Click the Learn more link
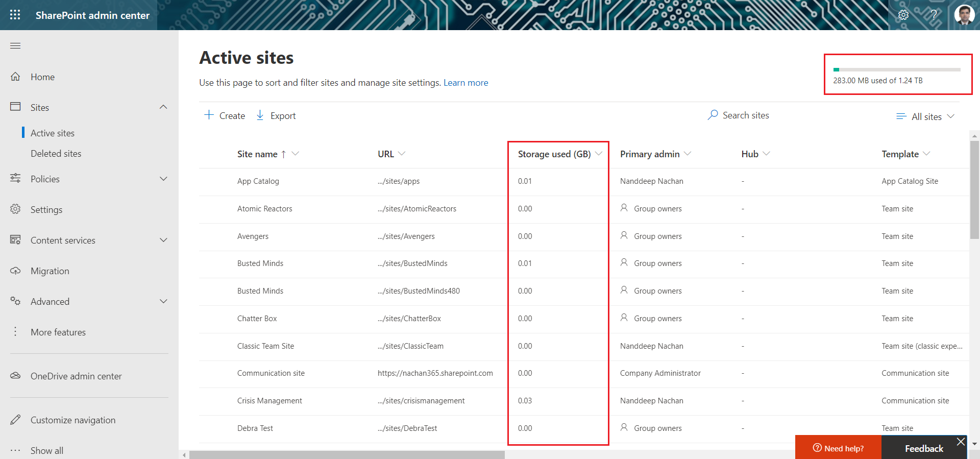This screenshot has height=459, width=980. (465, 83)
